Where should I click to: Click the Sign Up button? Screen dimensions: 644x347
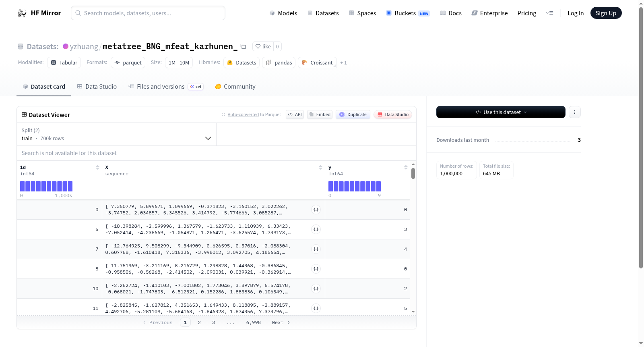[606, 13]
